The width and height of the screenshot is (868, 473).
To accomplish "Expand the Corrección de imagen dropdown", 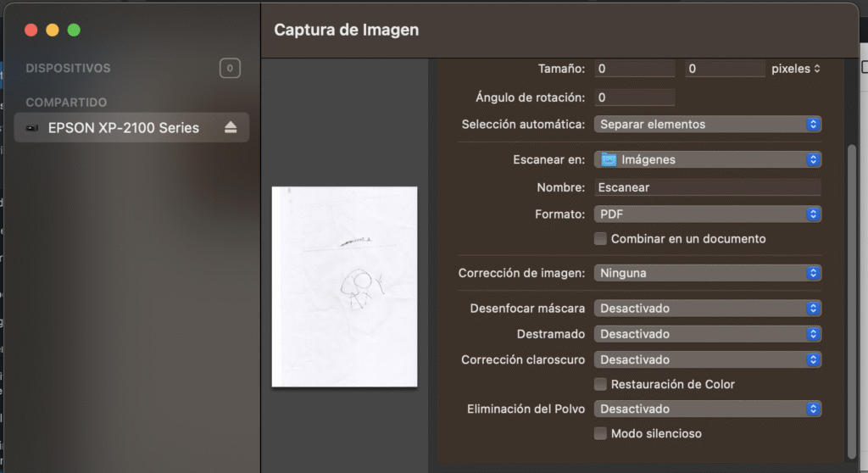I will coord(707,273).
